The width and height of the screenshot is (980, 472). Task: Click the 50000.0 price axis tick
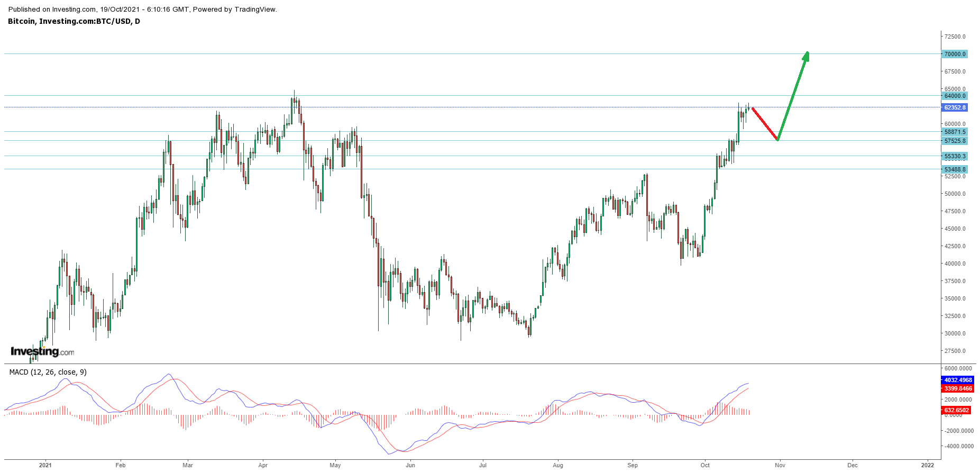coord(955,194)
